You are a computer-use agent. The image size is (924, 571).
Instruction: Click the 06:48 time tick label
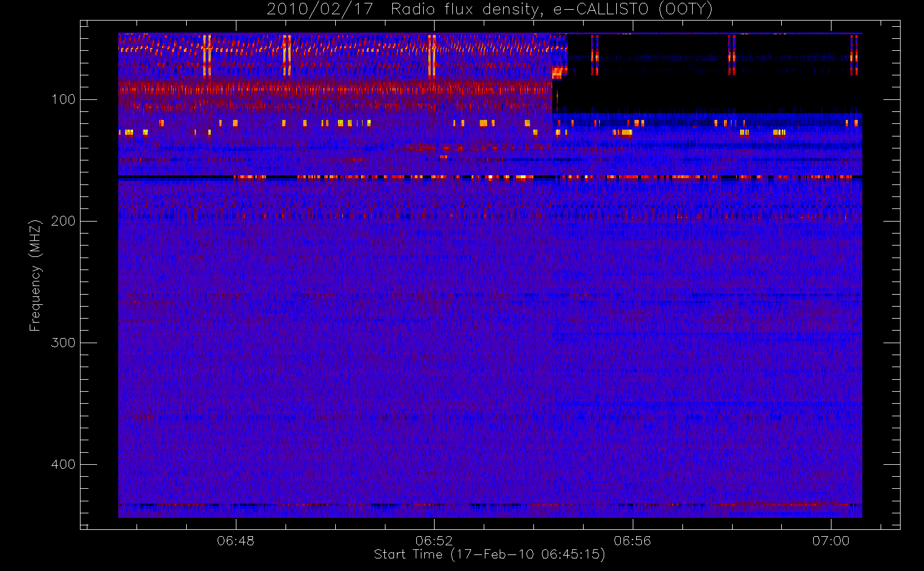click(235, 541)
